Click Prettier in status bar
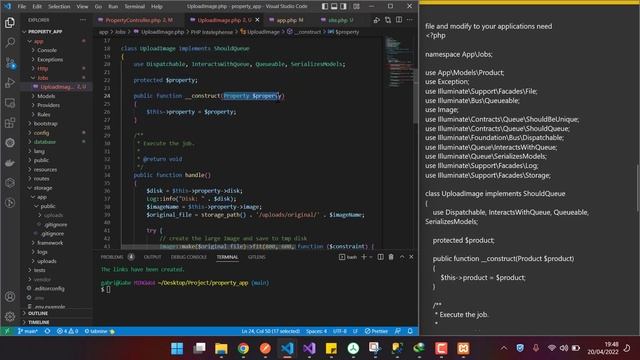640x360 pixels. point(376,331)
